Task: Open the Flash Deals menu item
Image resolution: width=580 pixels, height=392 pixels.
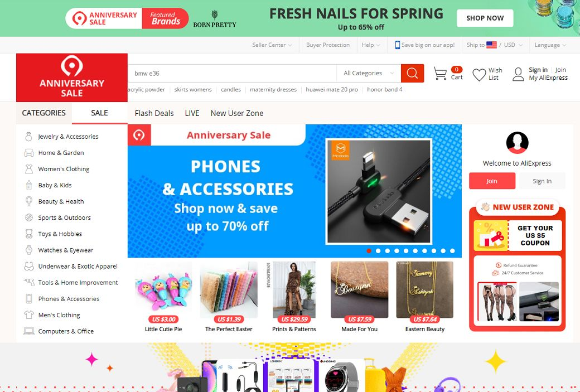Action: [154, 113]
